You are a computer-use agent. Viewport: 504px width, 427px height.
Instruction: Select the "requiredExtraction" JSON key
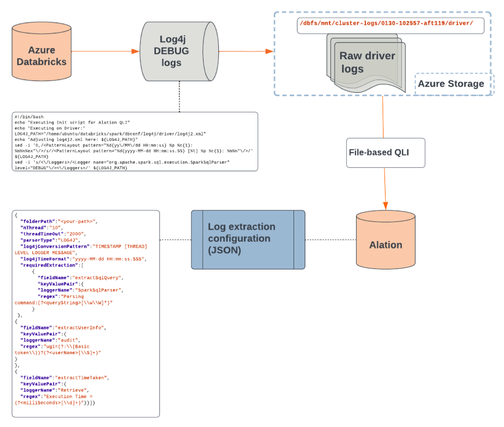49,265
